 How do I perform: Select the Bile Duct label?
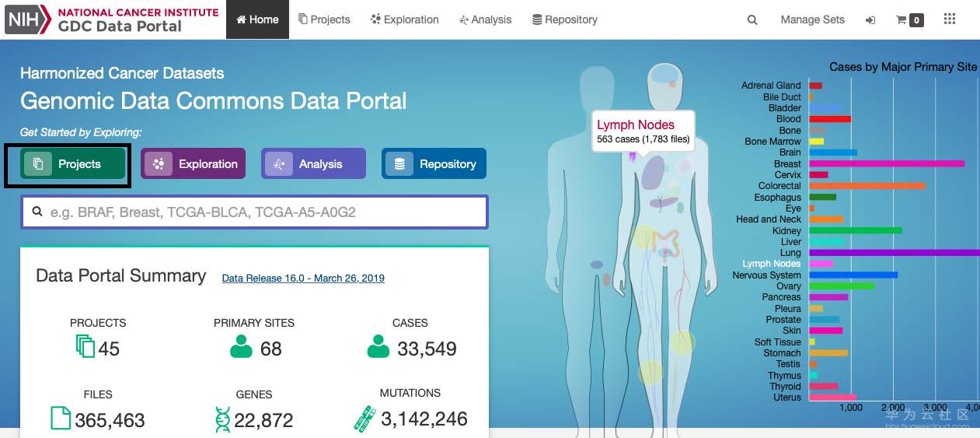(x=782, y=97)
